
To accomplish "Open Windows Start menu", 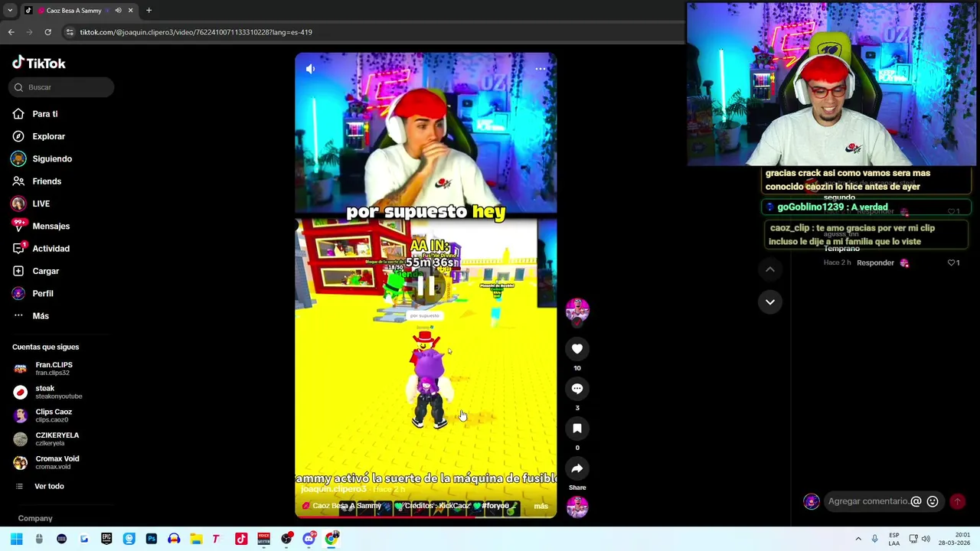I will point(17,540).
